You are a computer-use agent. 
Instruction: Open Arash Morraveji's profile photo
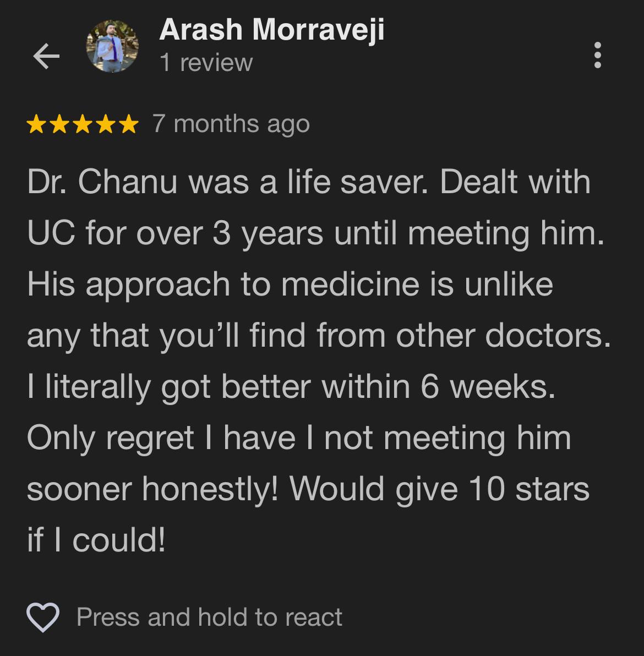[112, 46]
